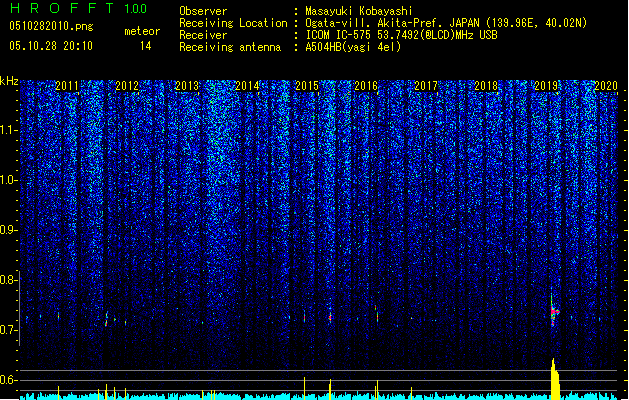Click the 0.8 frequency axis label

(8, 280)
